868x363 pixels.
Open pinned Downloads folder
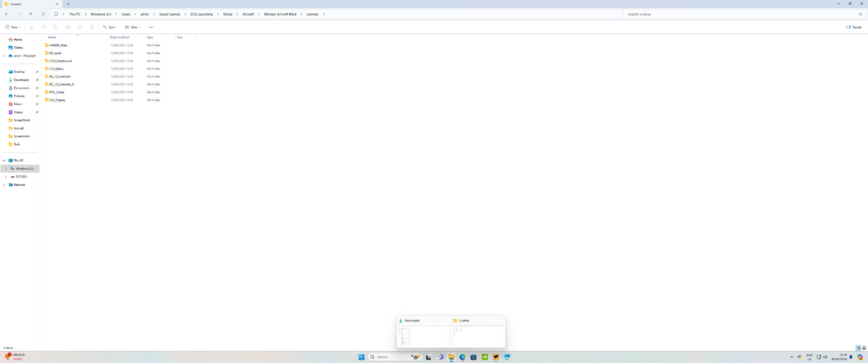click(18, 80)
